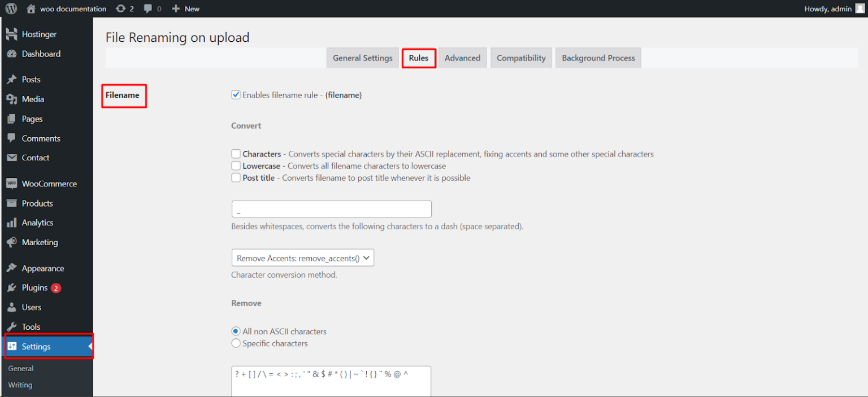The height and width of the screenshot is (397, 868).
Task: Click the dash conversion characters input field
Action: tap(331, 208)
